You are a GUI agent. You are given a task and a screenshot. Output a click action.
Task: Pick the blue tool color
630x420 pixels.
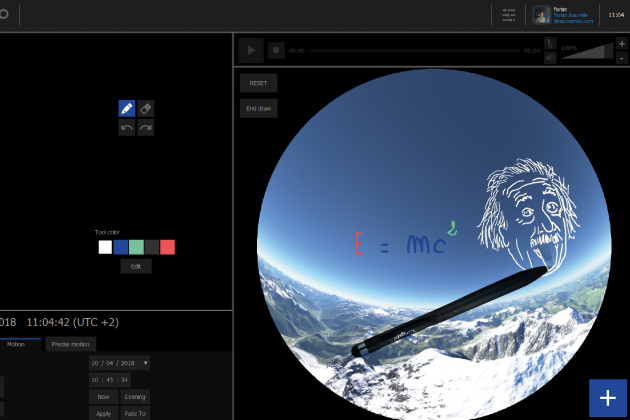click(x=121, y=247)
